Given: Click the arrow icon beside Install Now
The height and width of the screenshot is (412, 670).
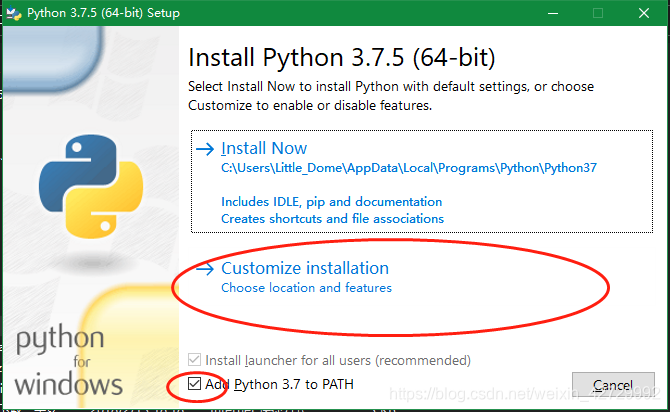Looking at the screenshot, I should 205,149.
